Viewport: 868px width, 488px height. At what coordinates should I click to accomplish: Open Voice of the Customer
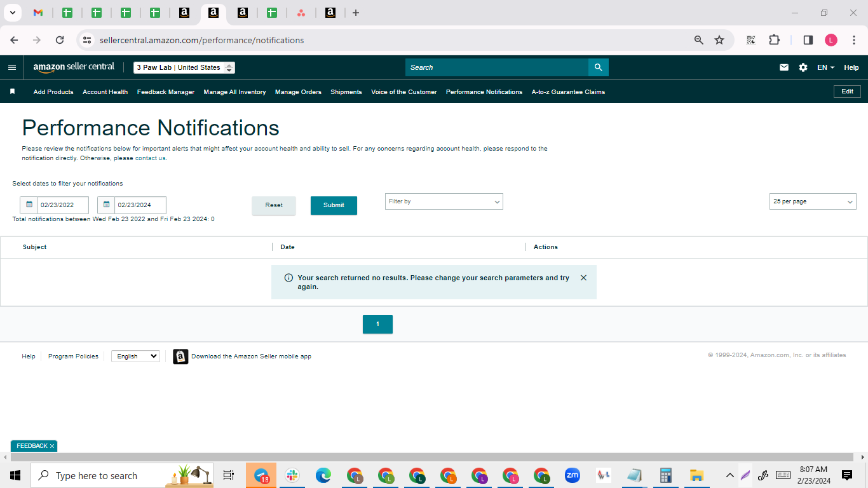[x=404, y=91]
